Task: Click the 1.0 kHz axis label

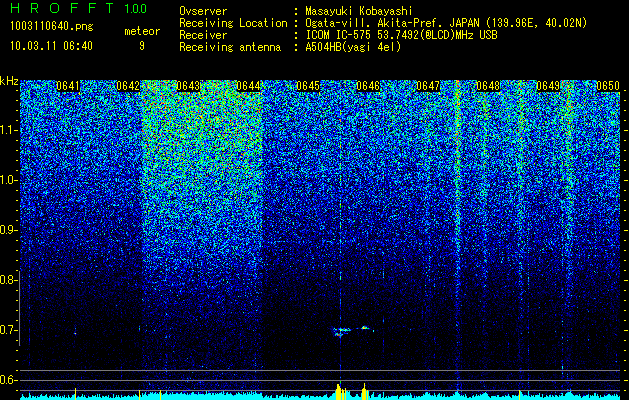Action: point(9,181)
